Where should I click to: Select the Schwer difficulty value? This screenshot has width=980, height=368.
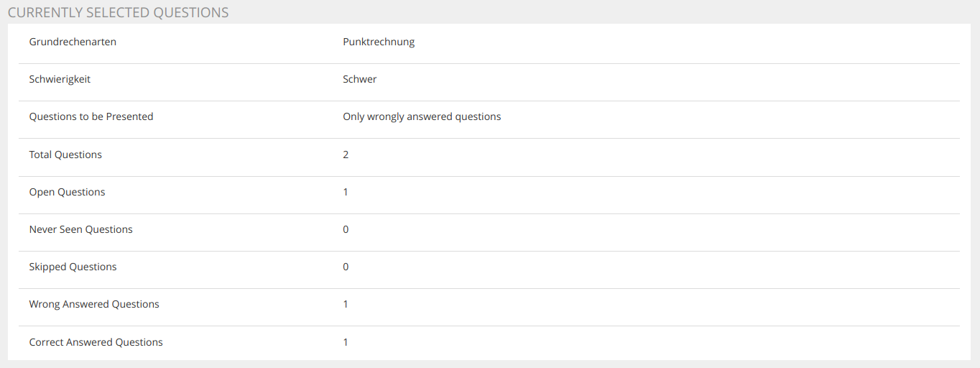(x=359, y=79)
